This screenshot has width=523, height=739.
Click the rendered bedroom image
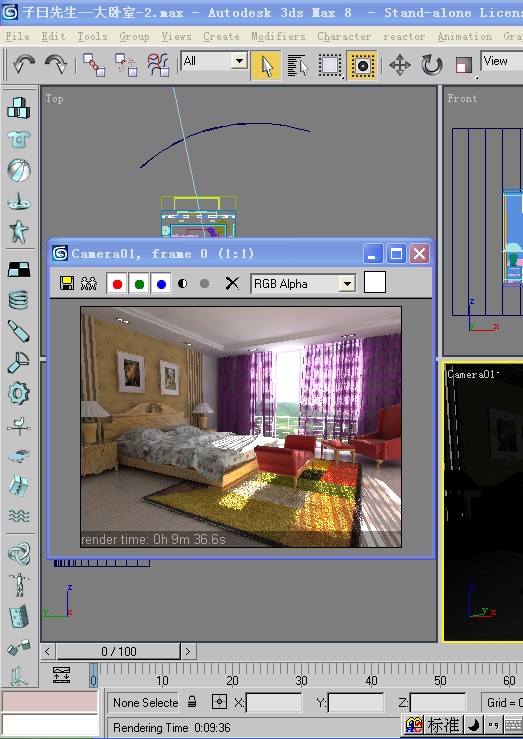click(x=241, y=427)
